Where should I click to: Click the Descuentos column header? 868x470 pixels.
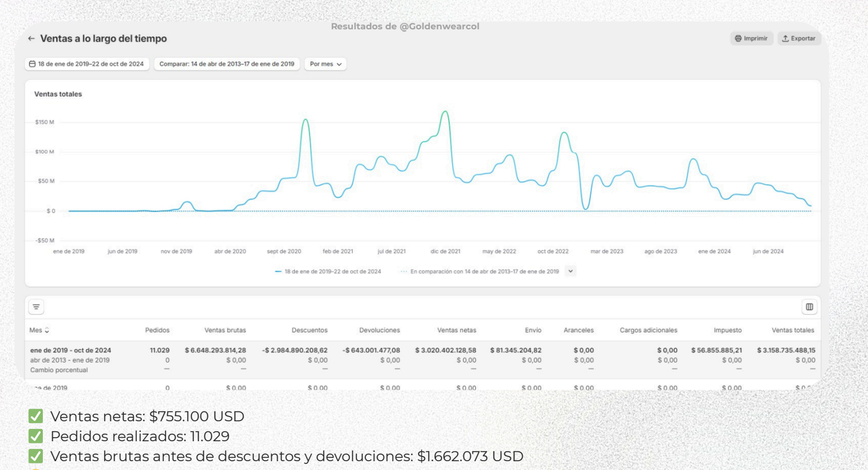[309, 330]
